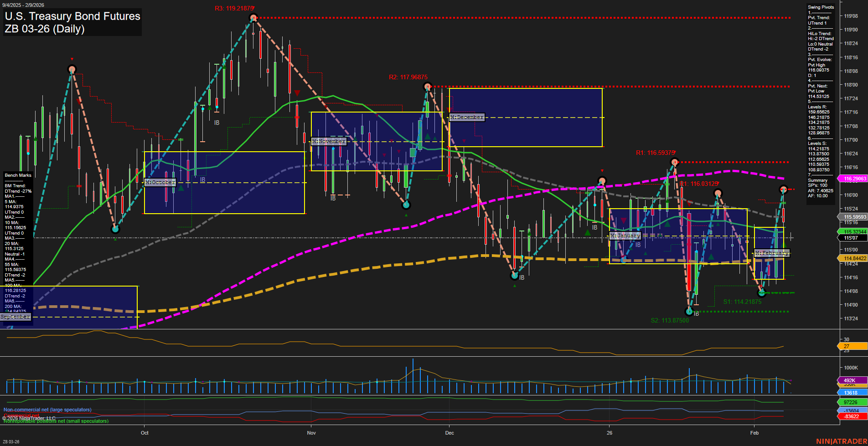
Task: Click the ZB 03-26 instrument tab label
Action: [11, 441]
